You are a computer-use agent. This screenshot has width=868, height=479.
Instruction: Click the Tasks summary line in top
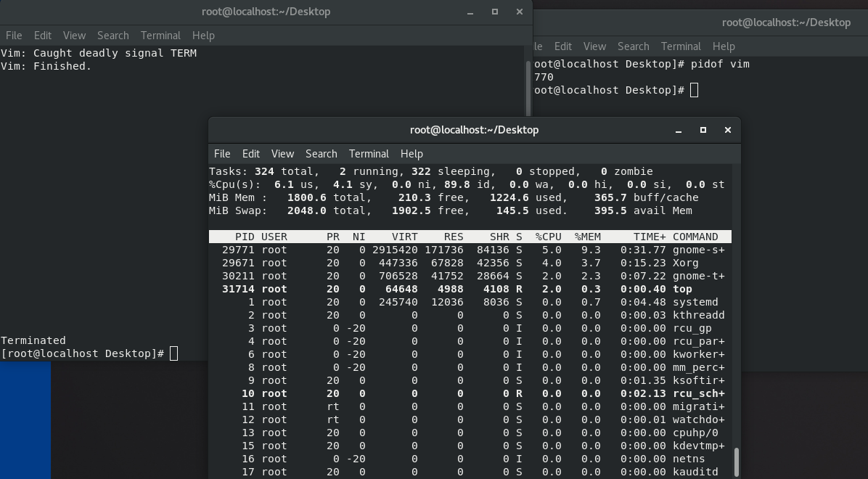[x=430, y=172]
